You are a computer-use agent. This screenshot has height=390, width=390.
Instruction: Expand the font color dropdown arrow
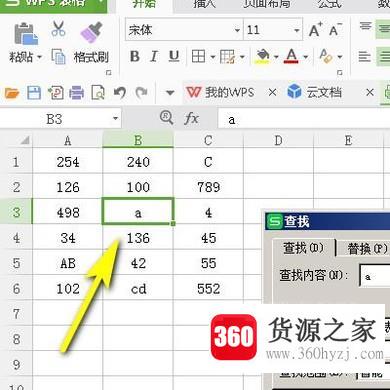(x=305, y=57)
